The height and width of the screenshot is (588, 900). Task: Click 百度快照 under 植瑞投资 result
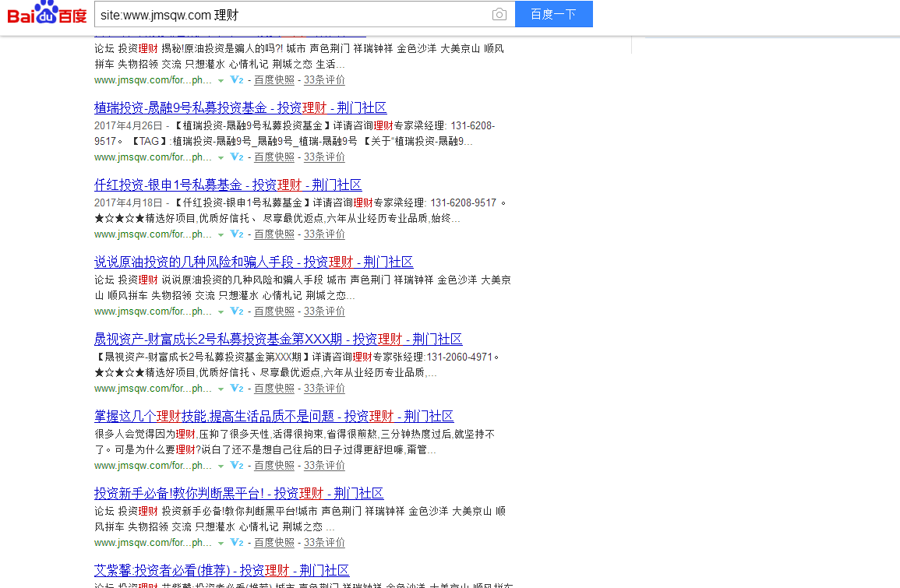(274, 157)
